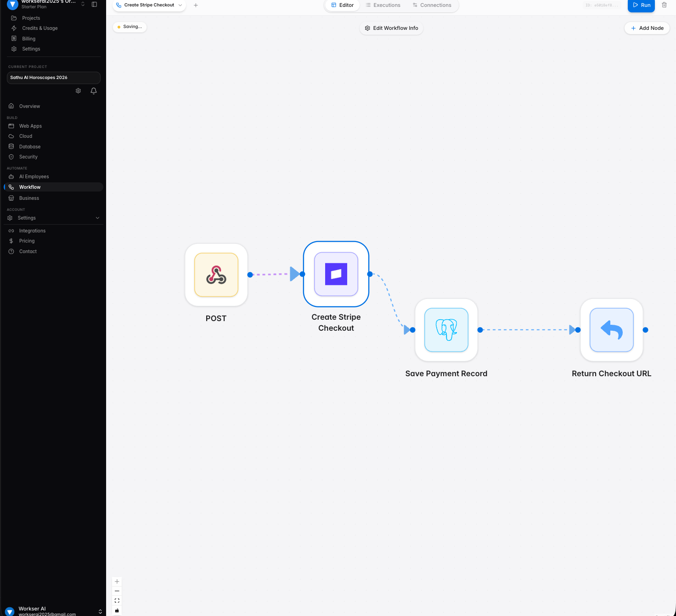Switch to the Executions tab
The image size is (676, 616).
383,5
